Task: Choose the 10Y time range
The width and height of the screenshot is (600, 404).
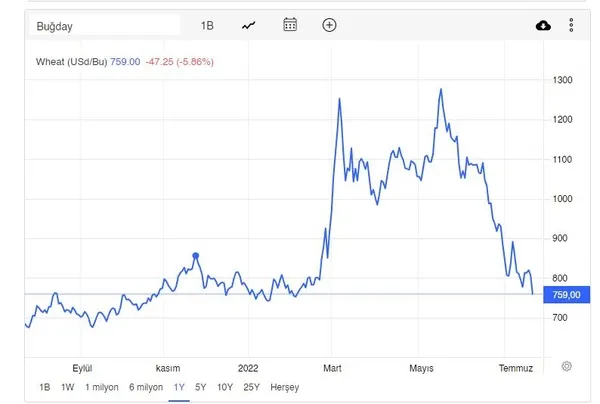Action: [224, 387]
